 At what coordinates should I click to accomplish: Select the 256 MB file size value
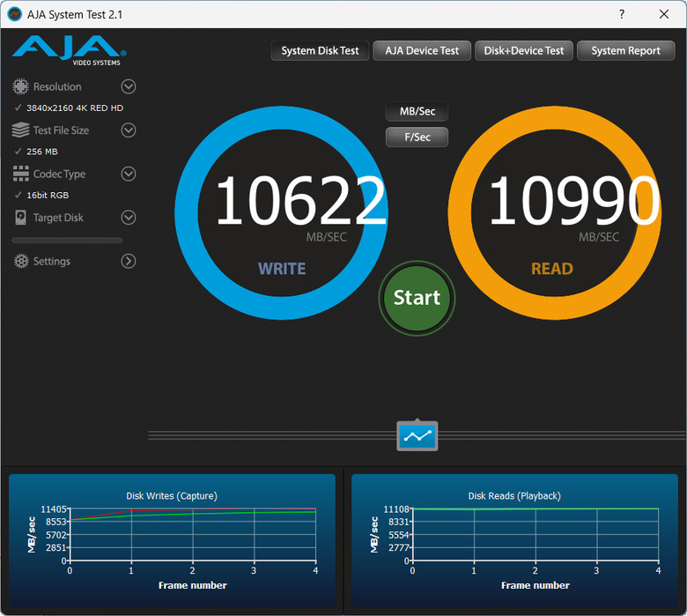[42, 152]
